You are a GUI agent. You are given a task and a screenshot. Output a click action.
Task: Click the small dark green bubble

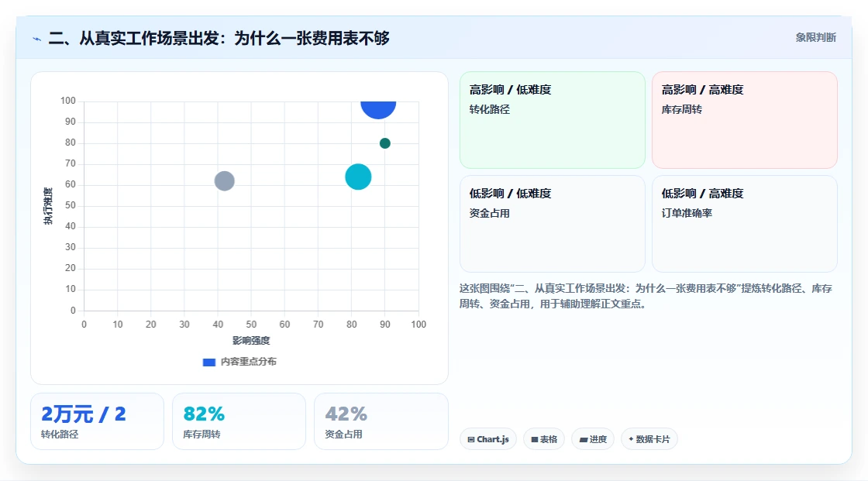tap(384, 143)
